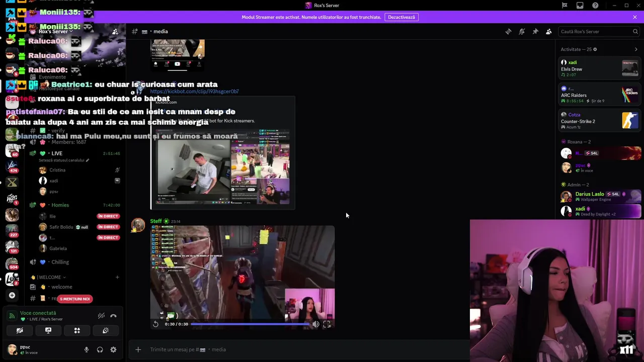The image size is (644, 362).
Task: Open the Threads icon in channel header
Action: click(x=508, y=31)
